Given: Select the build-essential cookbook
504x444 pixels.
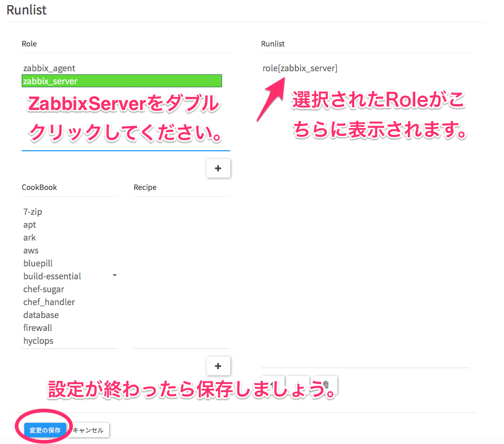Looking at the screenshot, I should pyautogui.click(x=52, y=276).
